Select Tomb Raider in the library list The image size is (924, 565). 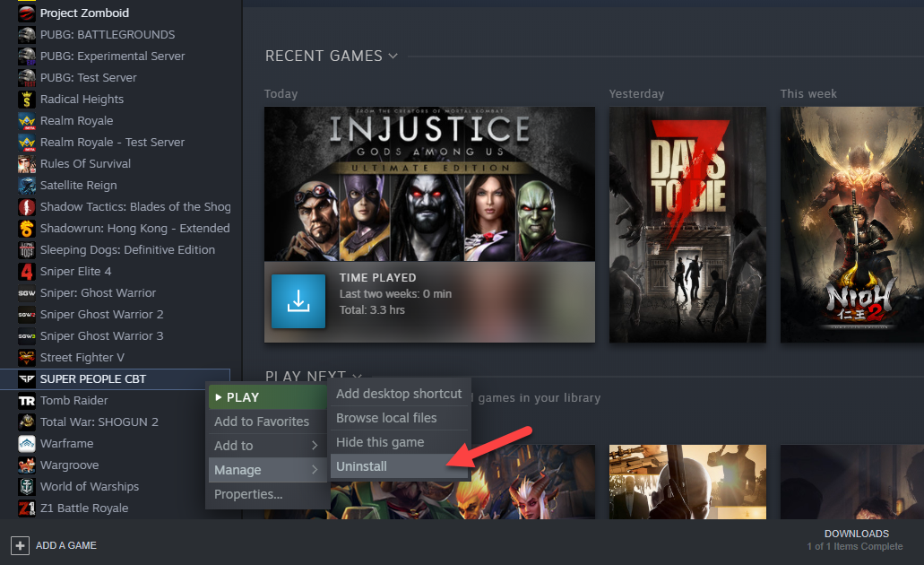[x=73, y=401]
